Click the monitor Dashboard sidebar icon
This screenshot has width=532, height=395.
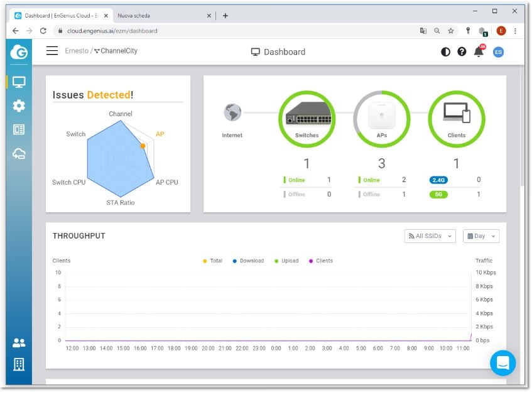pyautogui.click(x=19, y=82)
